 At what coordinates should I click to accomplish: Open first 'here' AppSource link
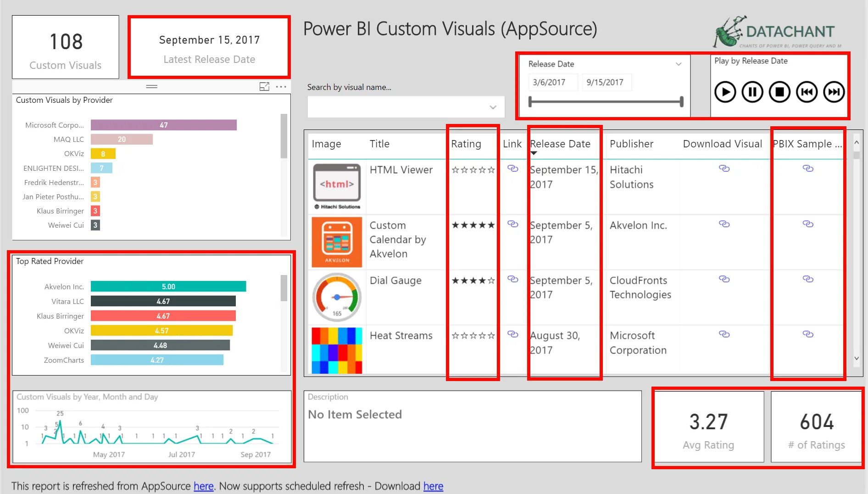204,486
